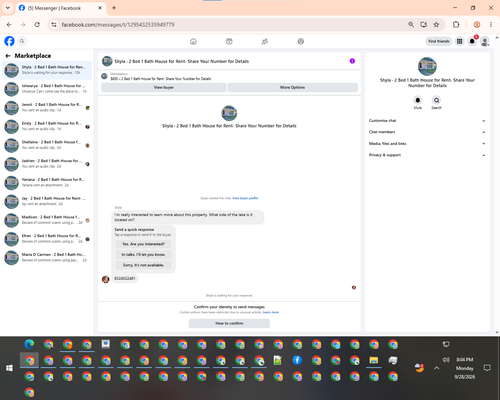Select the Messenger | Facebook browser tab
This screenshot has width=500, height=400.
pyautogui.click(x=60, y=8)
